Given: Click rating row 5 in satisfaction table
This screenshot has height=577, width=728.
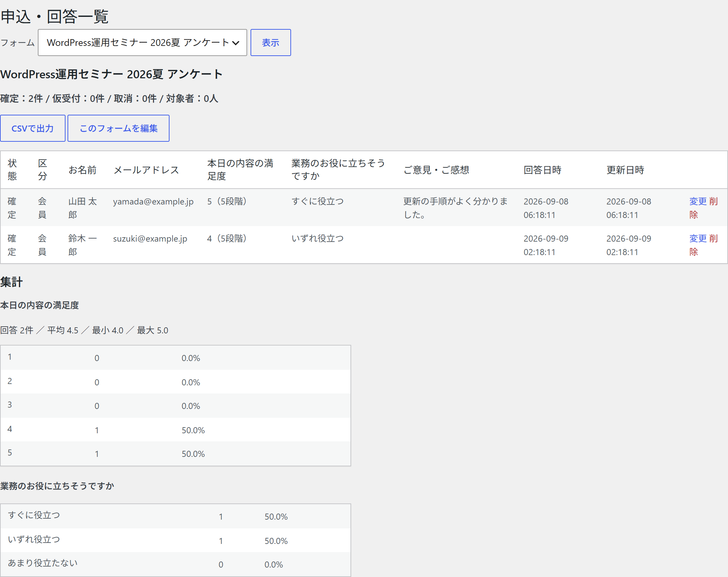Looking at the screenshot, I should [x=176, y=454].
